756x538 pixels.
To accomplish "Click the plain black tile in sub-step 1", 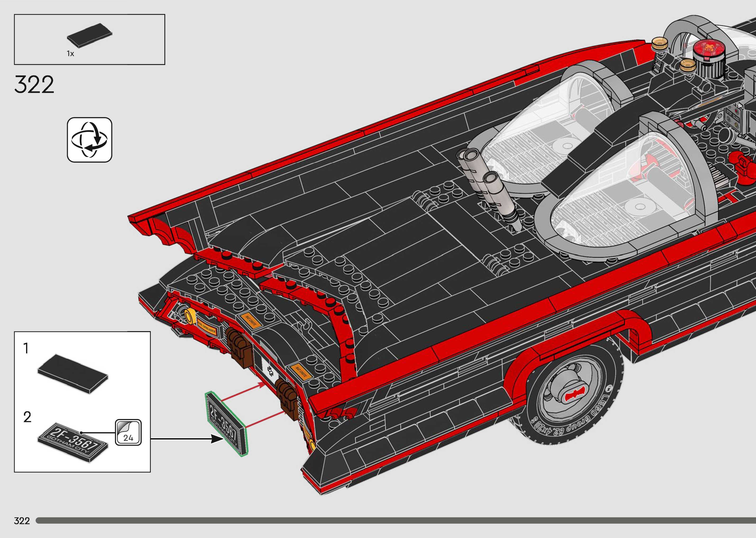I will (73, 374).
